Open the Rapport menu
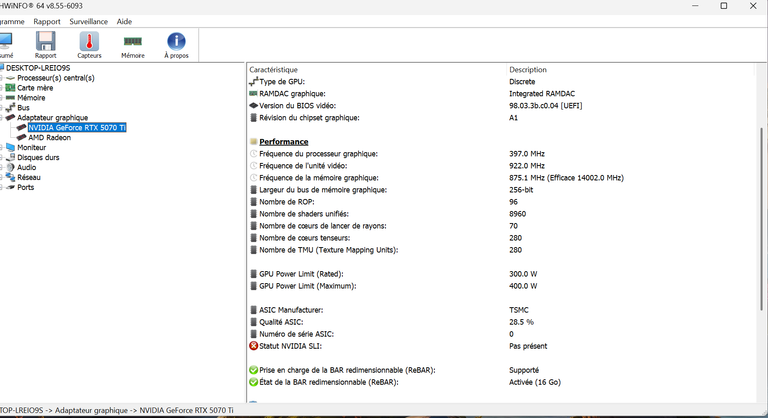 [47, 22]
